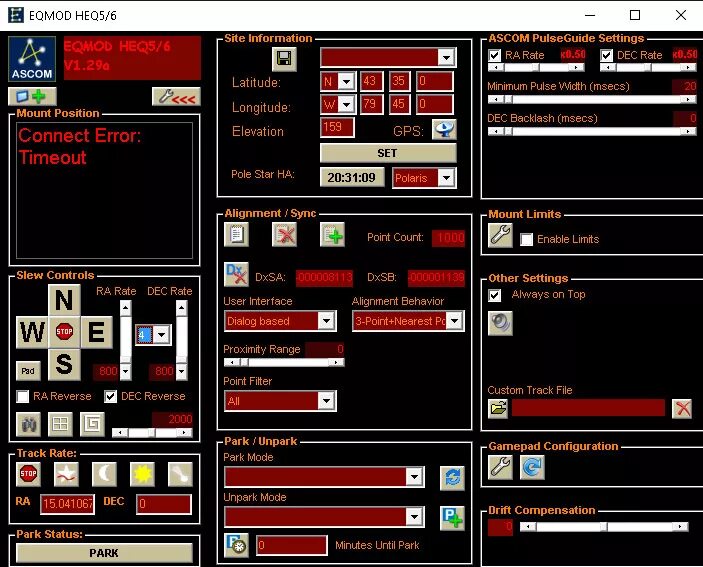Click the RA track rate input field
The height and width of the screenshot is (567, 703).
coord(67,504)
